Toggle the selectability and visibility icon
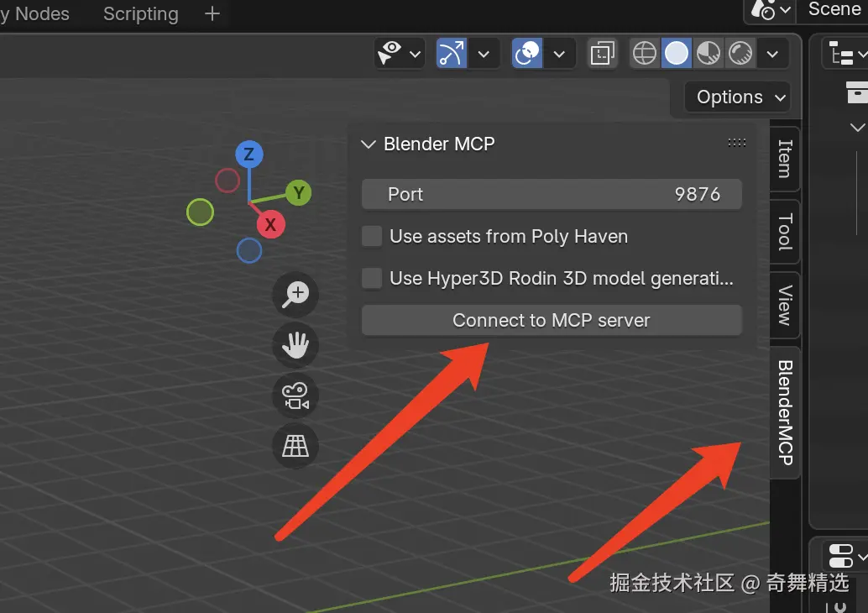Viewport: 868px width, 613px height. (x=390, y=53)
